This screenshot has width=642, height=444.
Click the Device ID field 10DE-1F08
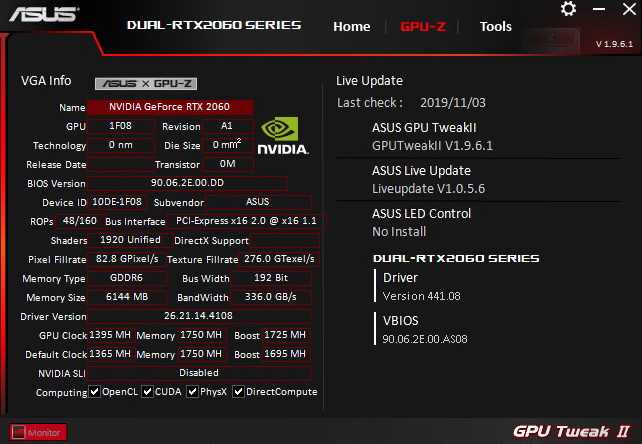point(117,202)
